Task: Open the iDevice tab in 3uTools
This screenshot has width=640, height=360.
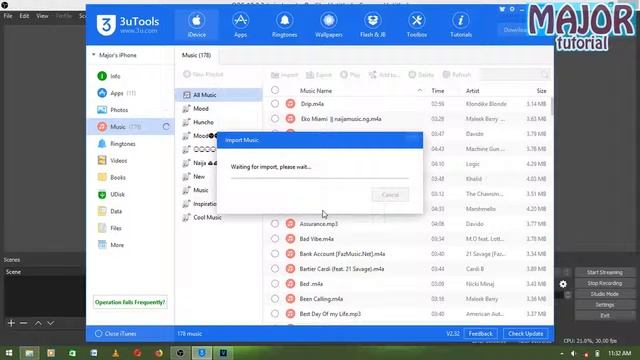Action: pyautogui.click(x=196, y=25)
